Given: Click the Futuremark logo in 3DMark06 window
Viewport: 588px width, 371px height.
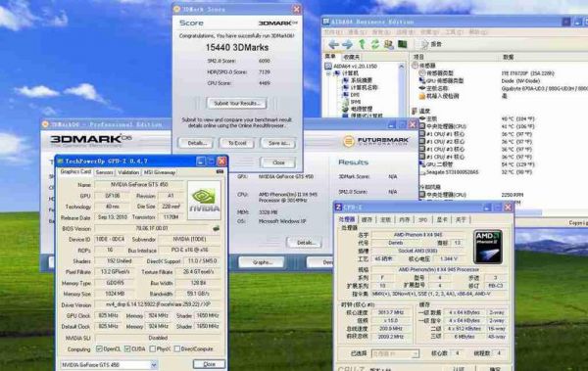Looking at the screenshot, I should pyautogui.click(x=375, y=141).
